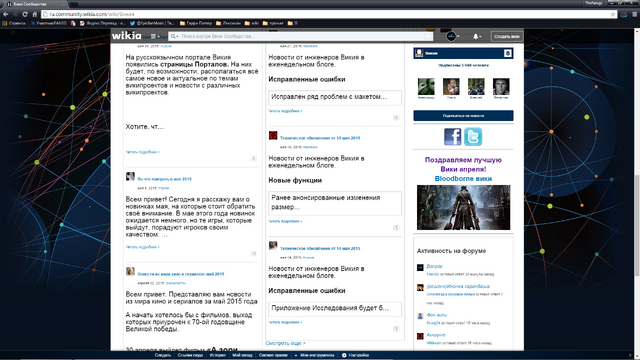The image size is (640, 360).
Task: Open 'Во что поиграть в мае 2015' post
Action: pyautogui.click(x=164, y=179)
